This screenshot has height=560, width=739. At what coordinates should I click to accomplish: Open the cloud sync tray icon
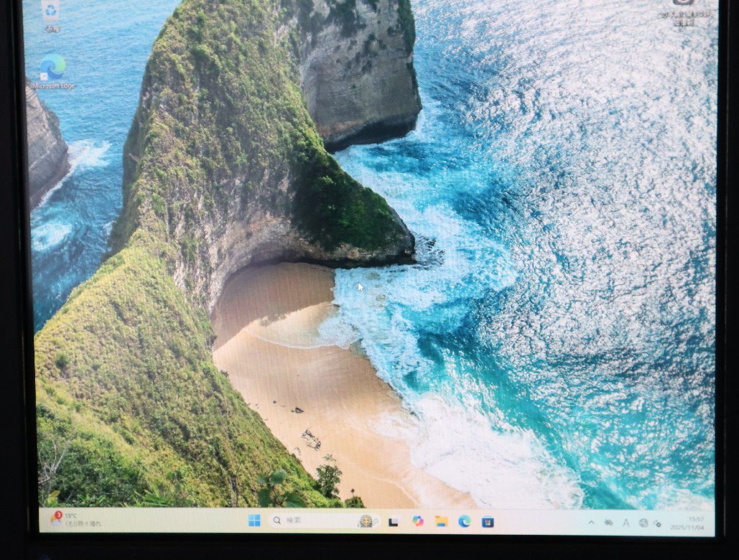608,522
